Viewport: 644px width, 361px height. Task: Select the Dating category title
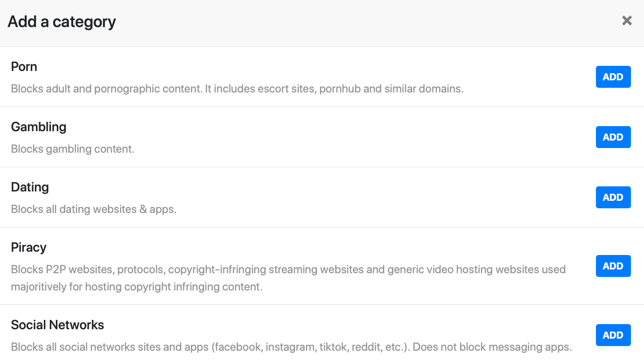click(30, 187)
